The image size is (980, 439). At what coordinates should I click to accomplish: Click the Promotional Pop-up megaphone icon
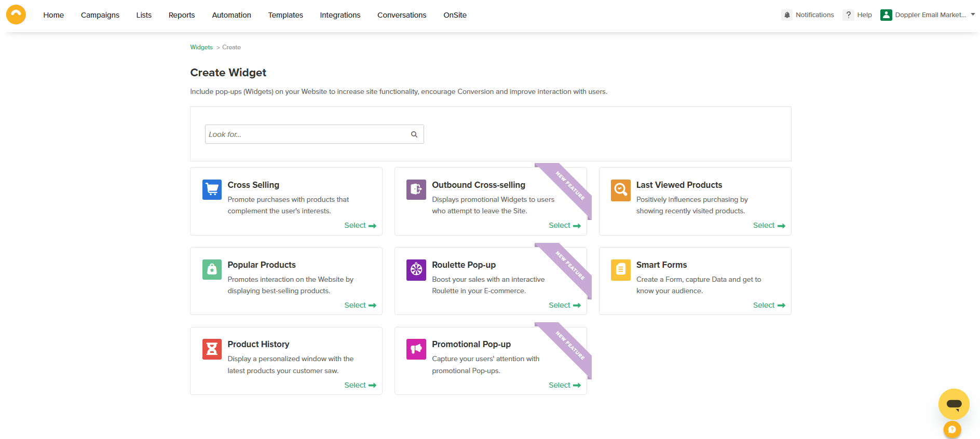(x=416, y=349)
